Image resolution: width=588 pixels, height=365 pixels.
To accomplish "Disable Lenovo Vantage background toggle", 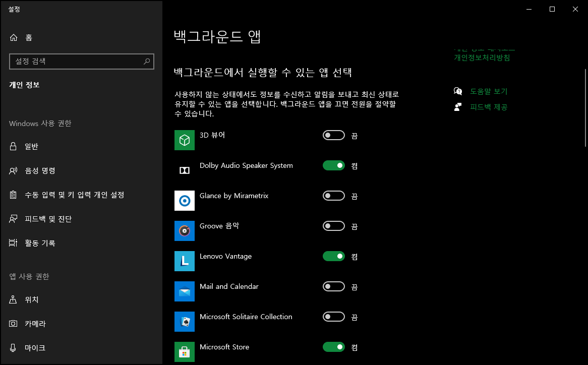I will click(x=334, y=256).
